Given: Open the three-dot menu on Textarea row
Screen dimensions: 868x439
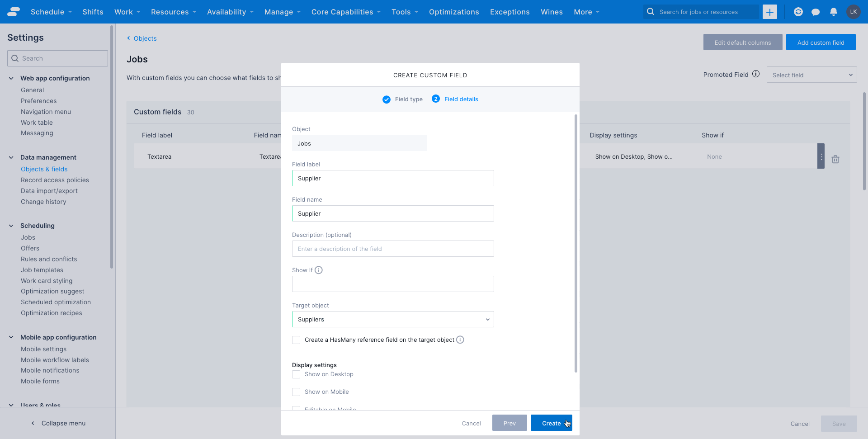Looking at the screenshot, I should click(821, 156).
